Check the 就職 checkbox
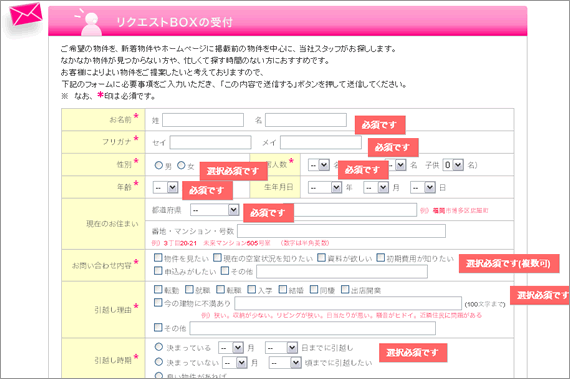Image resolution: width=570 pixels, height=379 pixels. click(x=189, y=289)
